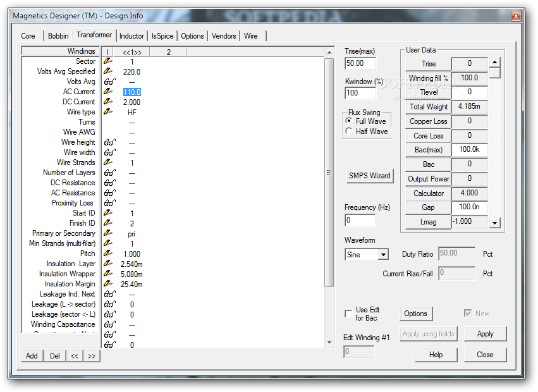
Task: Click the Del winding button
Action: (x=55, y=356)
